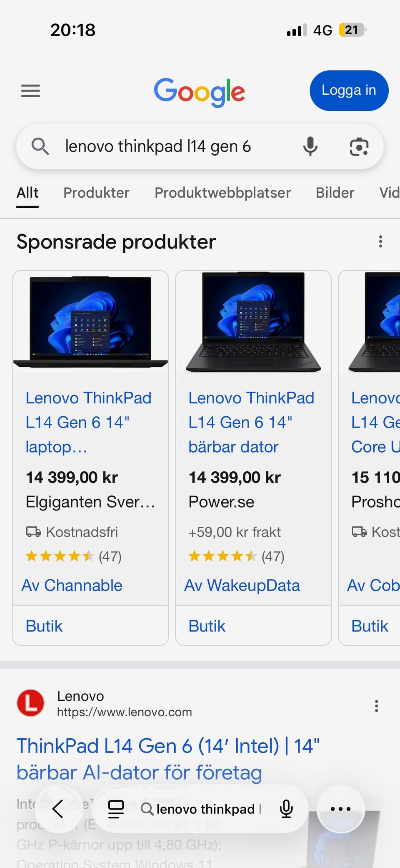Screen dimensions: 400x868
Task: Tap the browser toolbar microphone icon
Action: pyautogui.click(x=286, y=809)
